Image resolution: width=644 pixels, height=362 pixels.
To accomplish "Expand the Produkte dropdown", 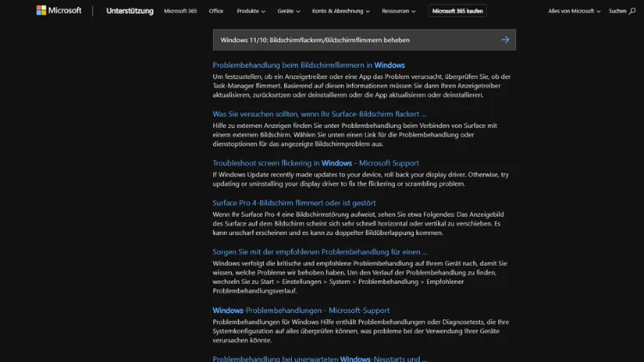I will point(251,11).
